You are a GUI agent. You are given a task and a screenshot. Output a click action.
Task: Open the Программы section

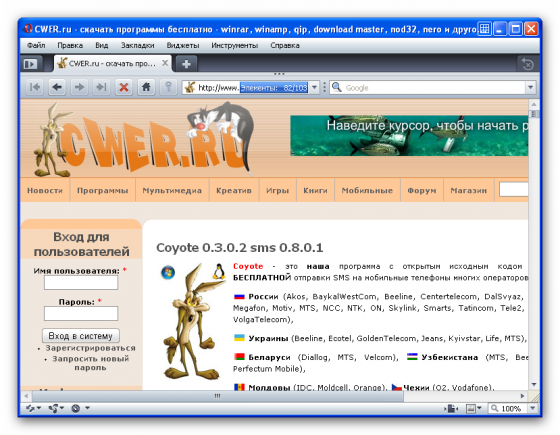(x=102, y=190)
